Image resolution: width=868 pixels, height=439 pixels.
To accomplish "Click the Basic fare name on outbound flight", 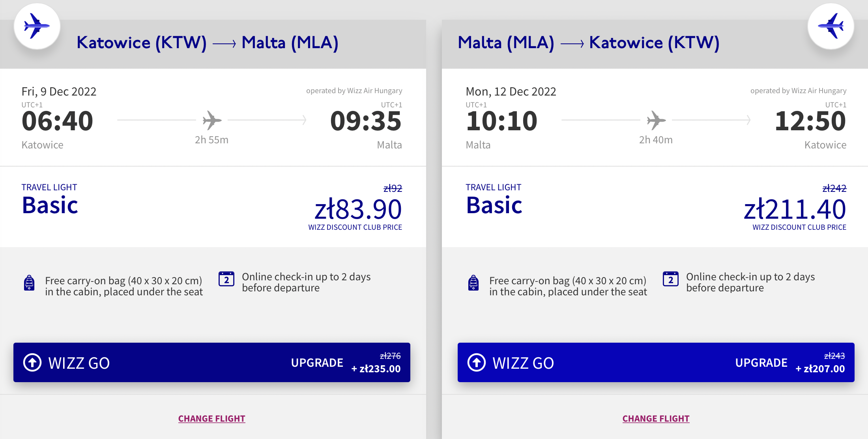I will click(x=50, y=205).
